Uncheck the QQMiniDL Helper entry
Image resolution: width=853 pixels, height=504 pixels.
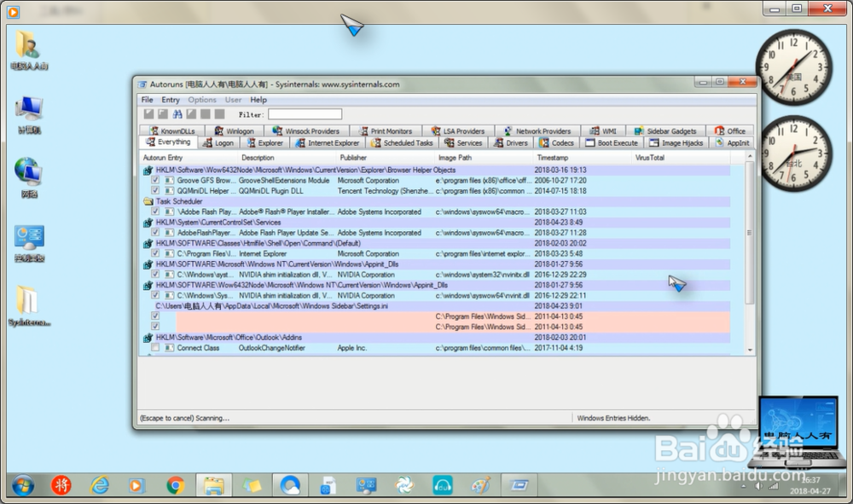[x=155, y=190]
